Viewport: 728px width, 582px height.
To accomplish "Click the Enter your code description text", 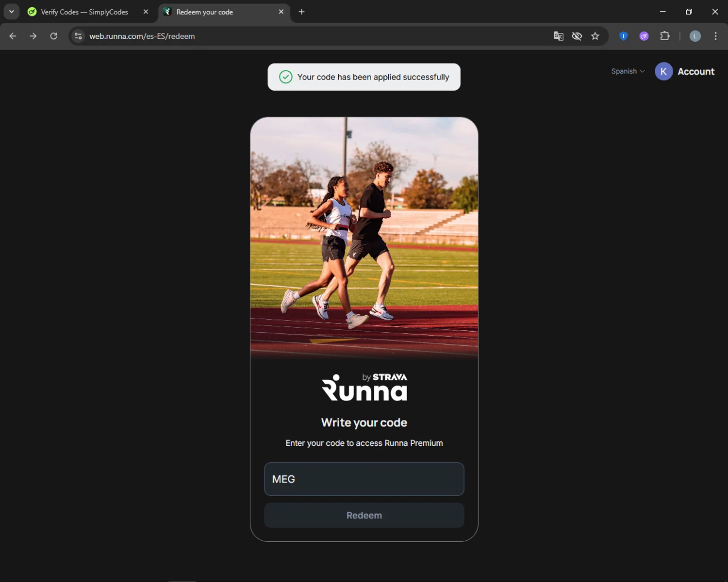I will [364, 443].
